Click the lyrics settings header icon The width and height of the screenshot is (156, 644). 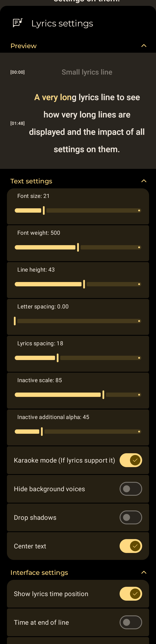coord(18,23)
